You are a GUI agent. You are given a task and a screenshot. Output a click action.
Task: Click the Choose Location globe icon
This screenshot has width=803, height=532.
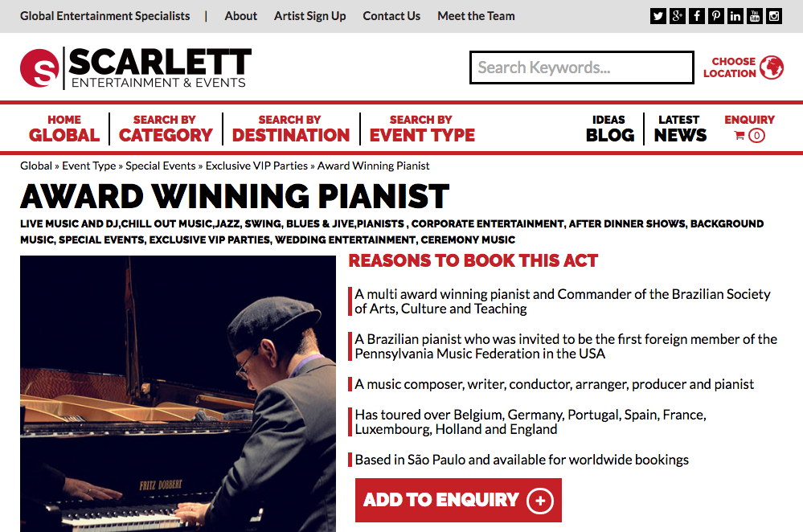click(x=771, y=68)
